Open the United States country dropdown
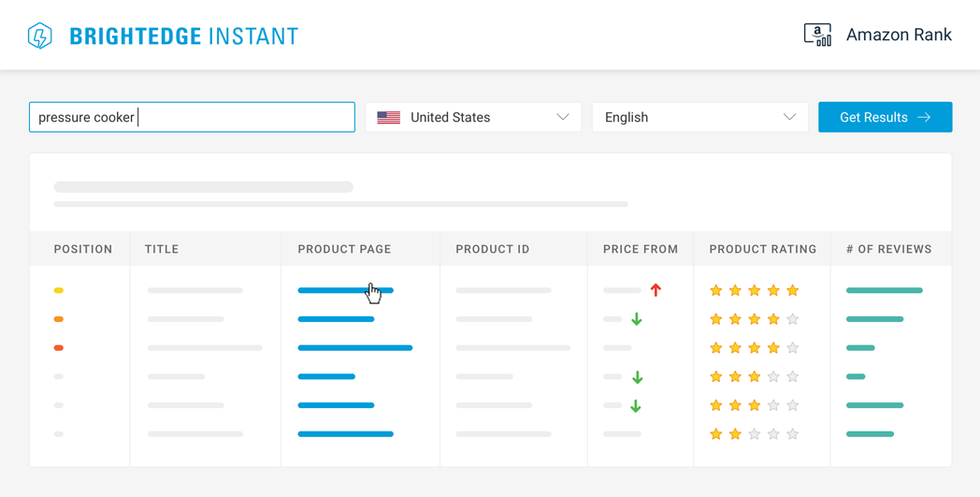The width and height of the screenshot is (980, 497). coord(473,117)
